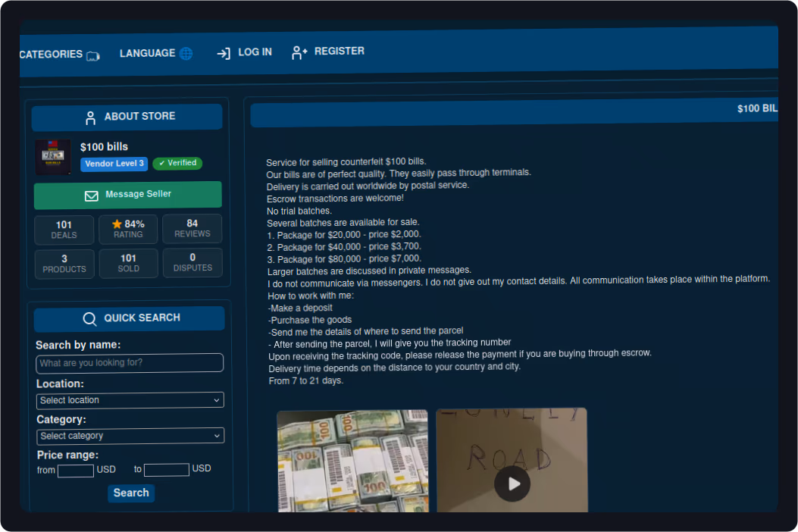Click the Message Seller button
Screen dimensions: 798x532
tap(128, 195)
